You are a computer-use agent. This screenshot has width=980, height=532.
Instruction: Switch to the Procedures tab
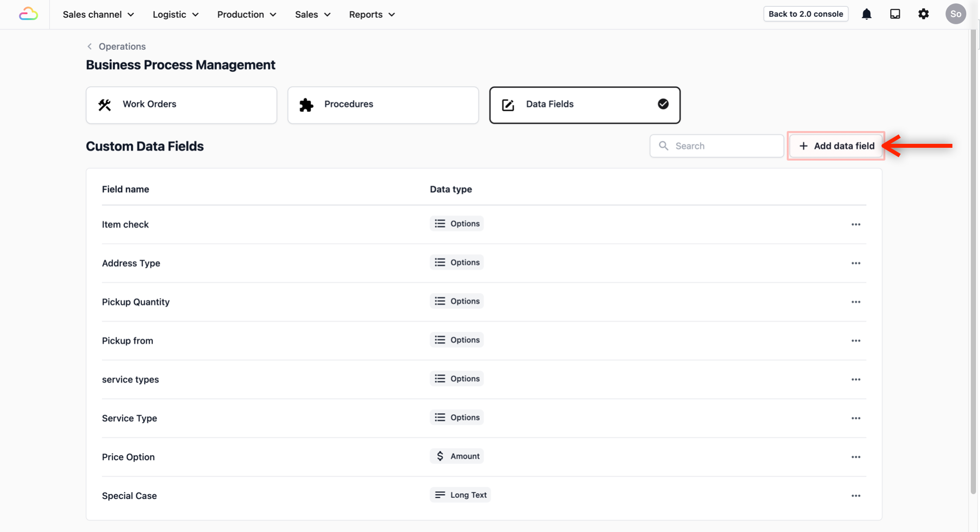(383, 105)
